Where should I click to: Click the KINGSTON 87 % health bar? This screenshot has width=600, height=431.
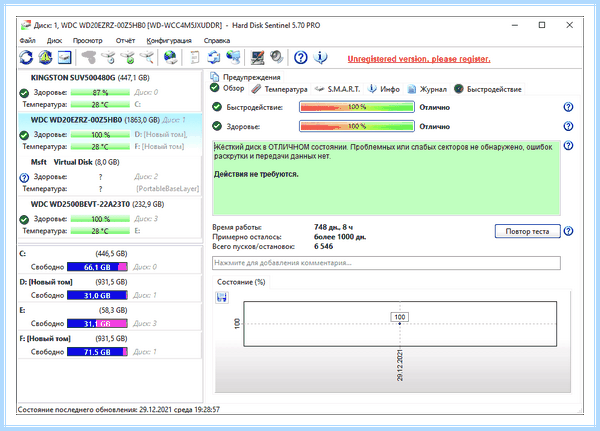(x=100, y=93)
